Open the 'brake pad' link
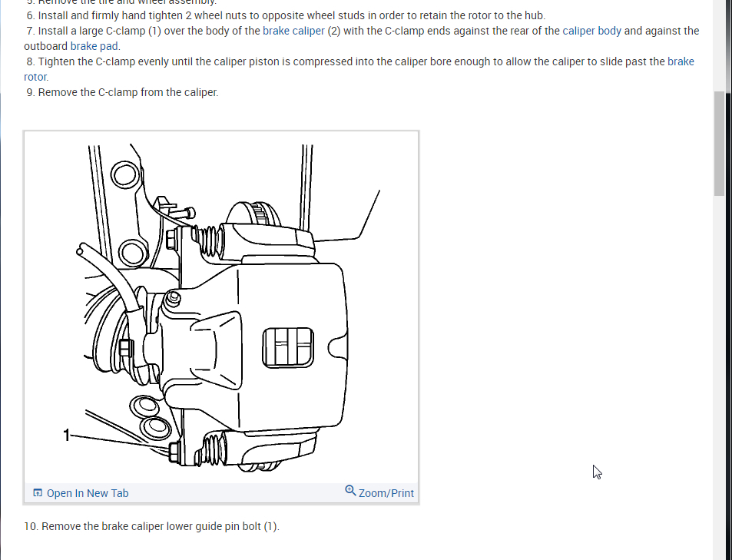 (x=94, y=46)
